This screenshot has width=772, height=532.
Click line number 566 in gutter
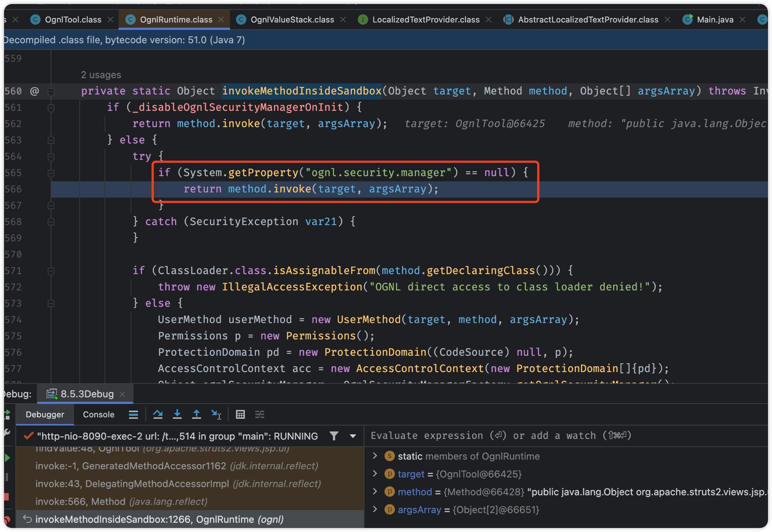point(13,189)
